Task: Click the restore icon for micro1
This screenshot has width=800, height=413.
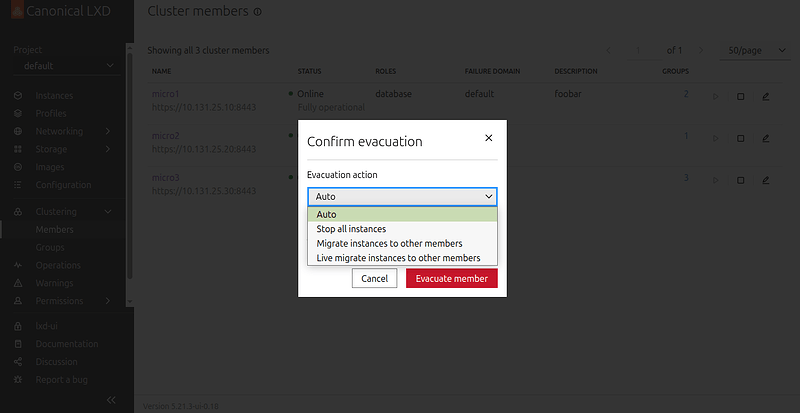Action: (716, 96)
